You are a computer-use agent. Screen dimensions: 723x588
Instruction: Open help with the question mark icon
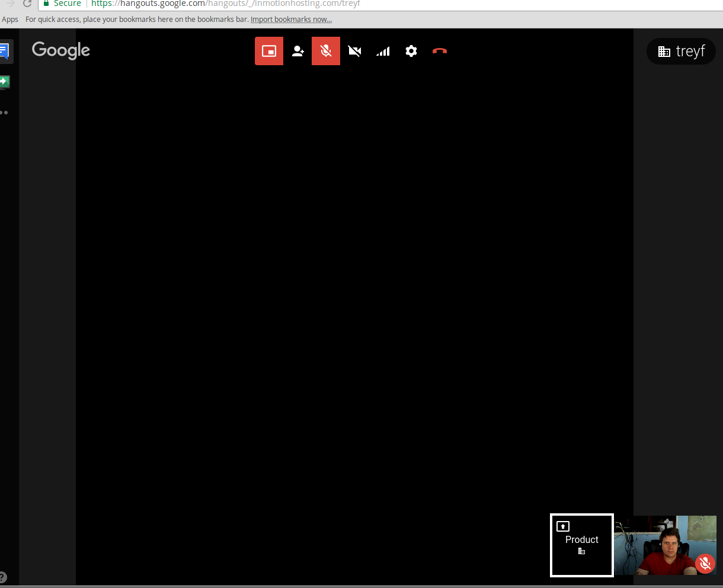(3, 577)
